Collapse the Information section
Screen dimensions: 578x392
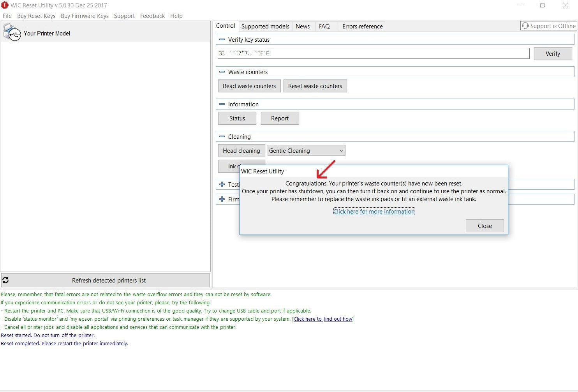[222, 104]
